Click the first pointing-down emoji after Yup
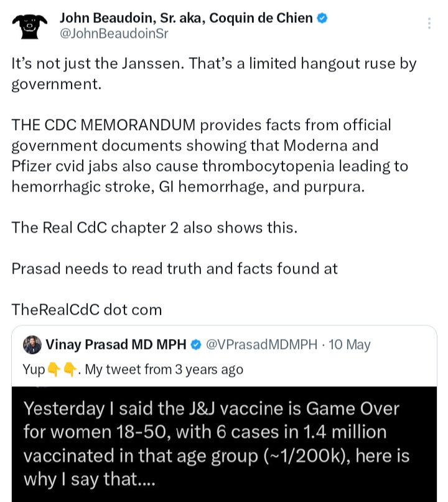Viewport: 448px width, 502px height. click(54, 370)
